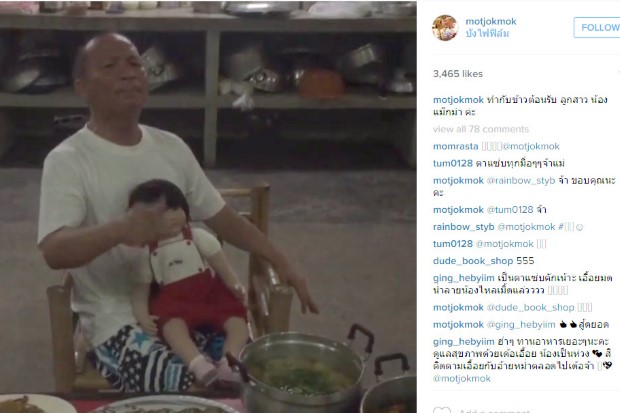The height and width of the screenshot is (413, 620).
Task: Click the @tum0128 mention link
Action: [510, 210]
